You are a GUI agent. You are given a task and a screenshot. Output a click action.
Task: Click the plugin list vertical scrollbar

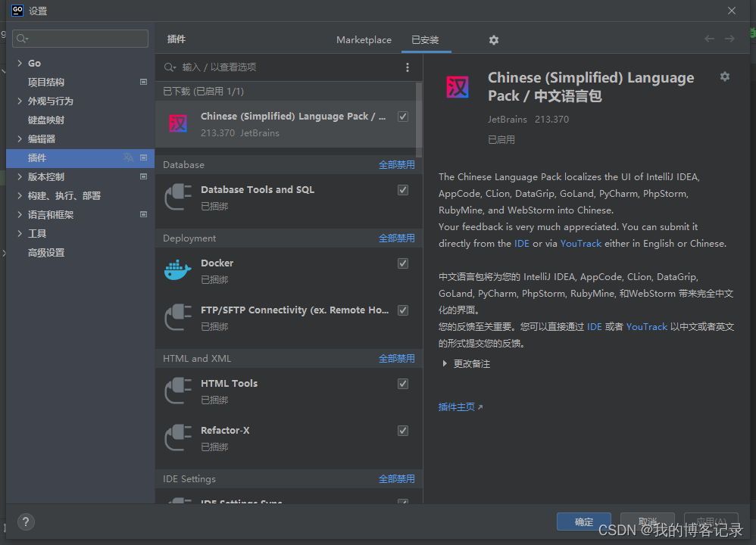point(419,120)
